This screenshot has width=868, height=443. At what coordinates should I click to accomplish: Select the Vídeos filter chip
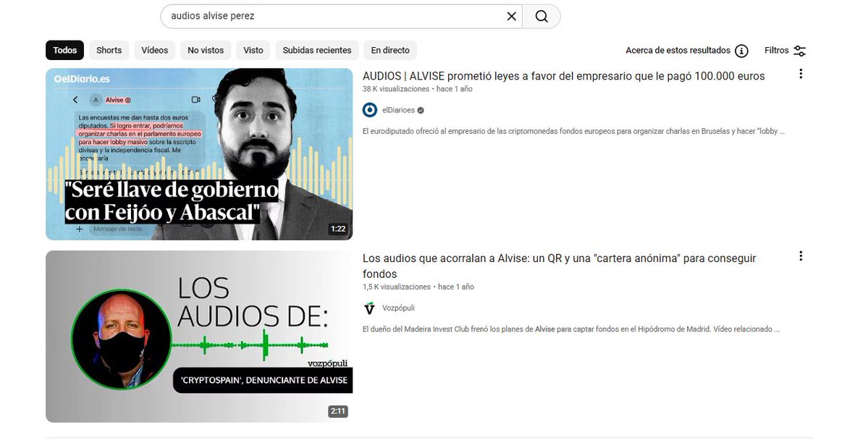pos(154,51)
